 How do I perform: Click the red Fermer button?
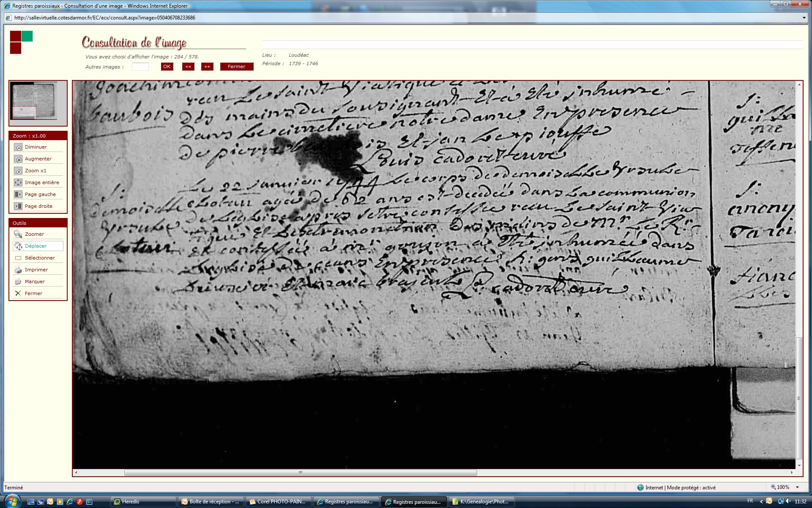coord(236,66)
